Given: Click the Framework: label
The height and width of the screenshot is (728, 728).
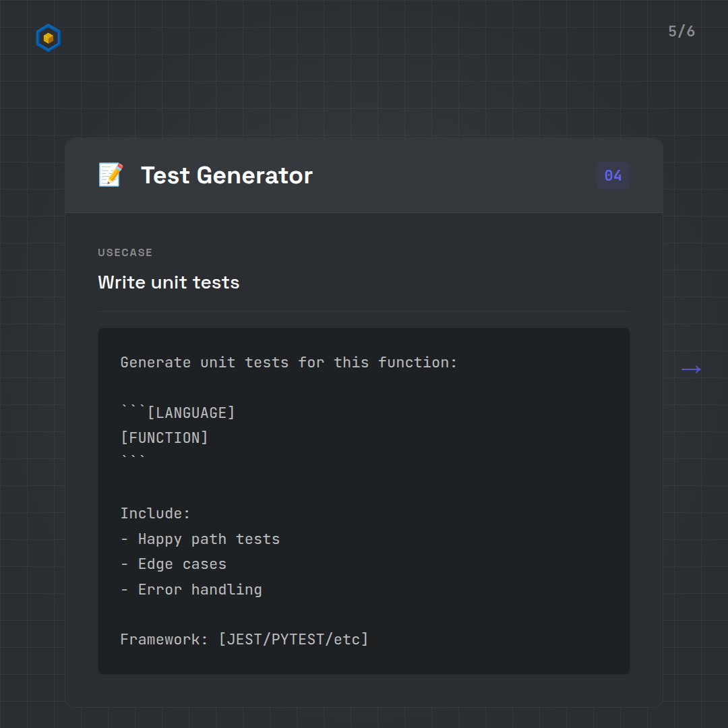Looking at the screenshot, I should 164,640.
